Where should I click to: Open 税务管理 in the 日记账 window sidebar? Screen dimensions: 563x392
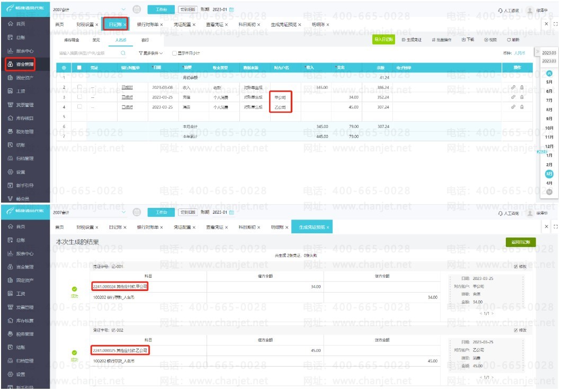click(x=21, y=132)
